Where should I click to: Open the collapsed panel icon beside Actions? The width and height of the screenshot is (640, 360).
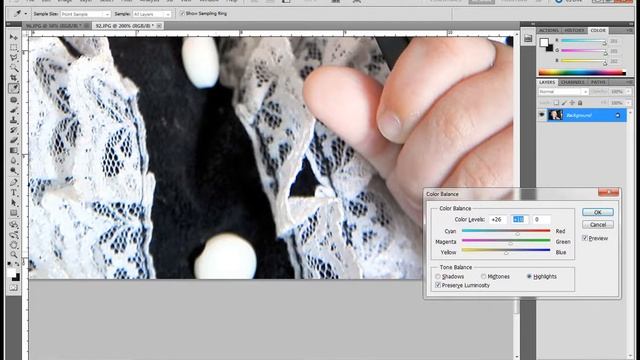[528, 39]
